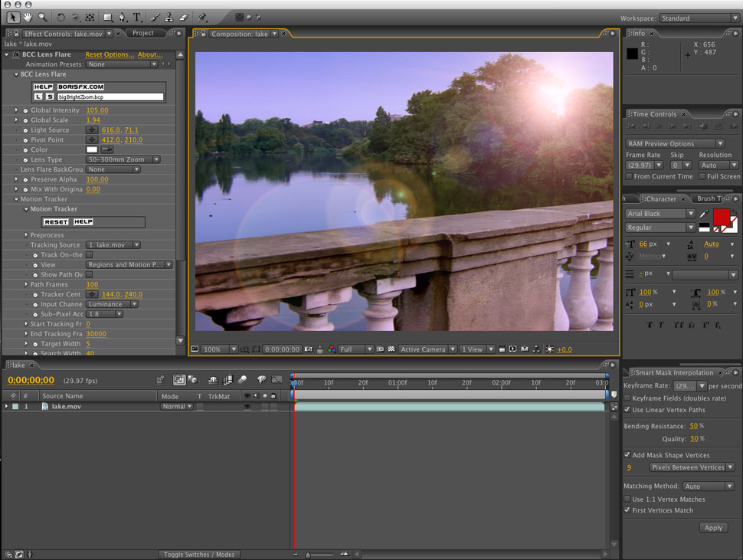The width and height of the screenshot is (743, 560).
Task: Select the Zoom magnifier tool
Action: tap(42, 17)
